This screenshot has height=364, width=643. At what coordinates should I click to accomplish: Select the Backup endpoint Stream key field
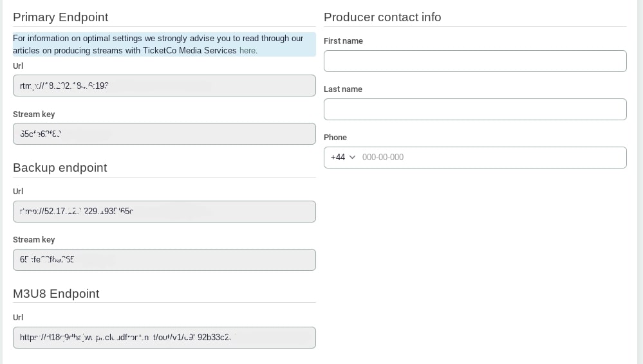[x=164, y=260]
